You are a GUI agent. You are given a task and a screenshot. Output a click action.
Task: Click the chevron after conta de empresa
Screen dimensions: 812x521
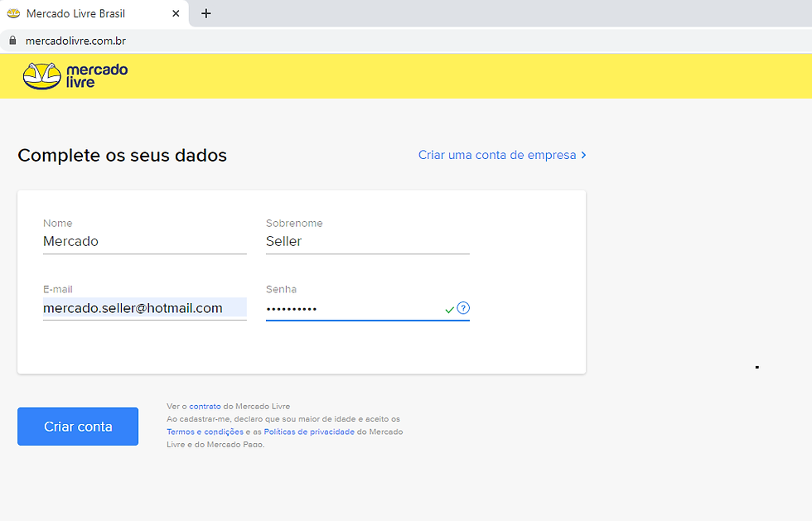point(583,155)
